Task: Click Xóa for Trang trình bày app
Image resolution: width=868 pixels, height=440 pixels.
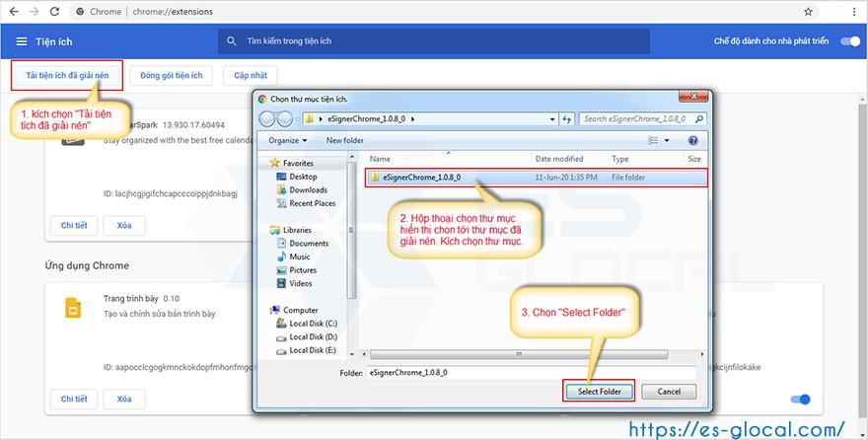Action: (x=124, y=399)
